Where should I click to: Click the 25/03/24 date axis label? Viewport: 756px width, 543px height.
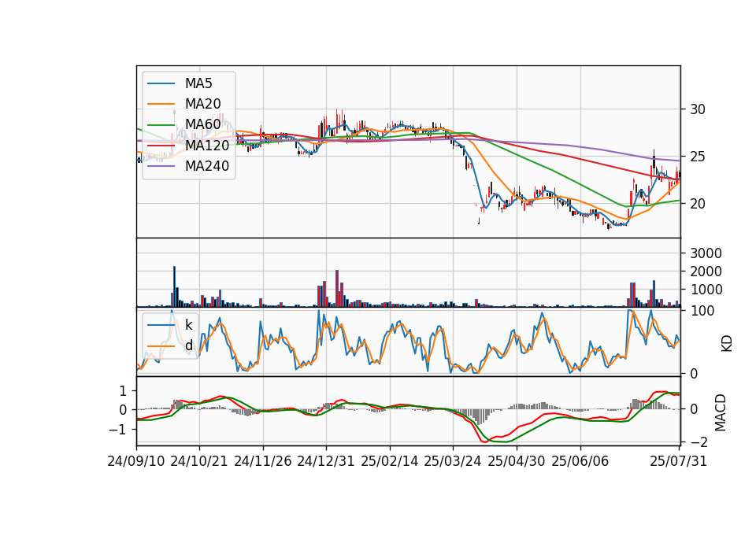(453, 461)
